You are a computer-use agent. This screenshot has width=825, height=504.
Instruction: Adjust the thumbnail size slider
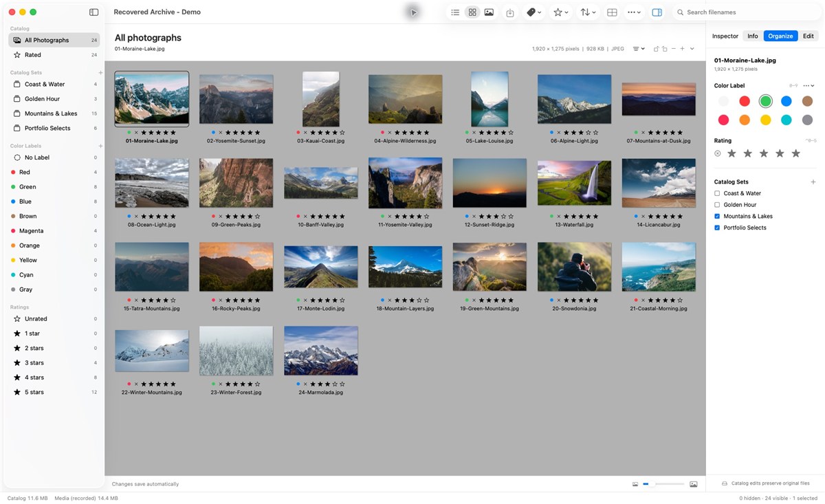(663, 484)
